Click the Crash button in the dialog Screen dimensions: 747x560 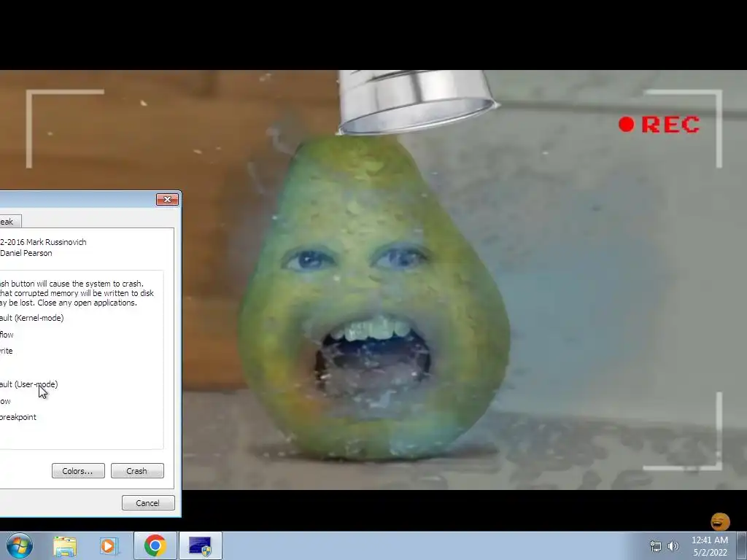click(137, 471)
